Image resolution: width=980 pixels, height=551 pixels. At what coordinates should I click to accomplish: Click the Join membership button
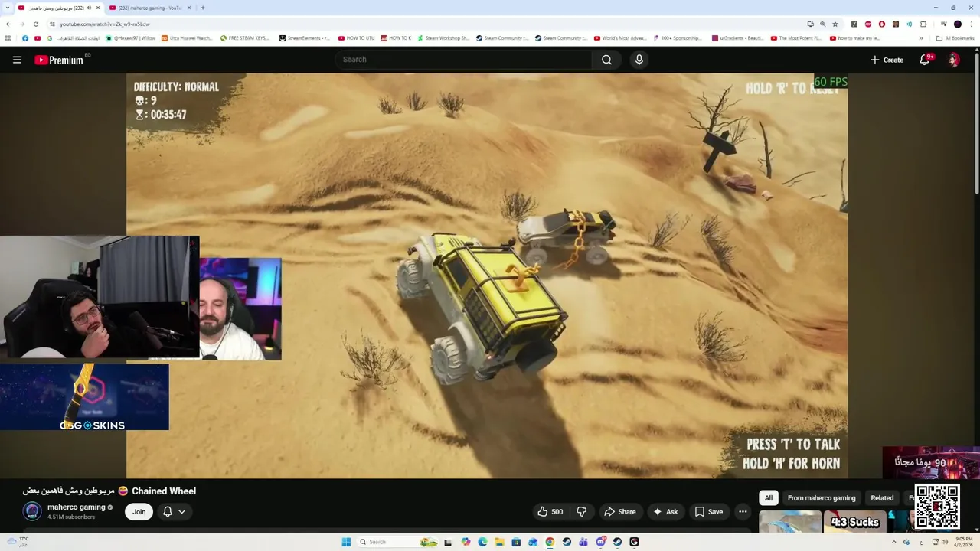tap(139, 512)
